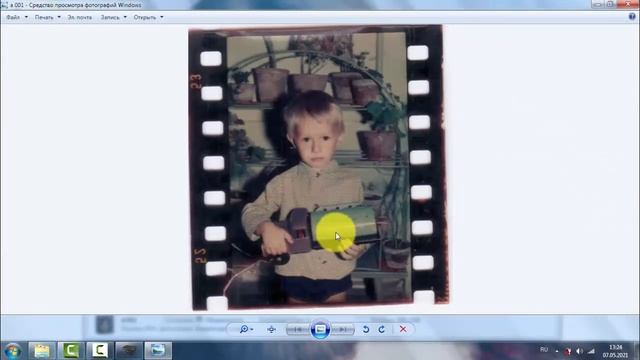Open the volume speaker tray icon
Image resolution: width=640 pixels, height=360 pixels.
579,351
